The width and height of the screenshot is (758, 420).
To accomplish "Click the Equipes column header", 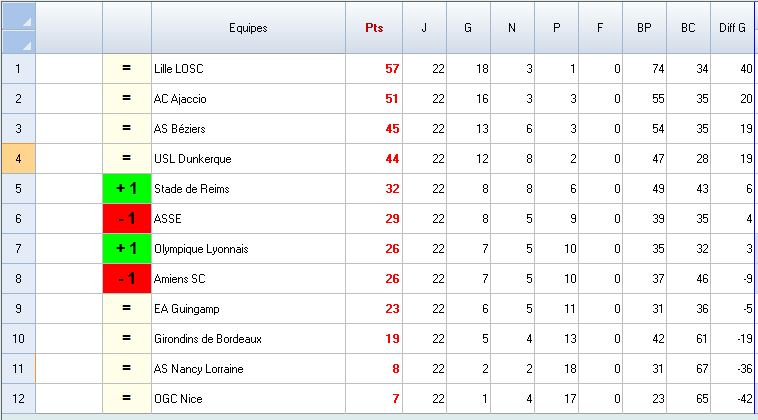I will 248,28.
